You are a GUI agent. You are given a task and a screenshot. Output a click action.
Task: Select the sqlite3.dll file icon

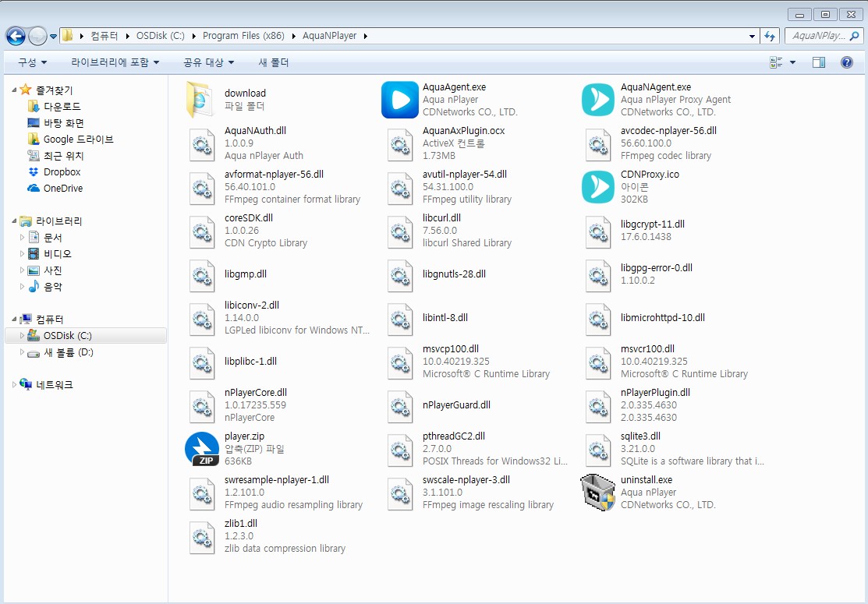click(598, 450)
